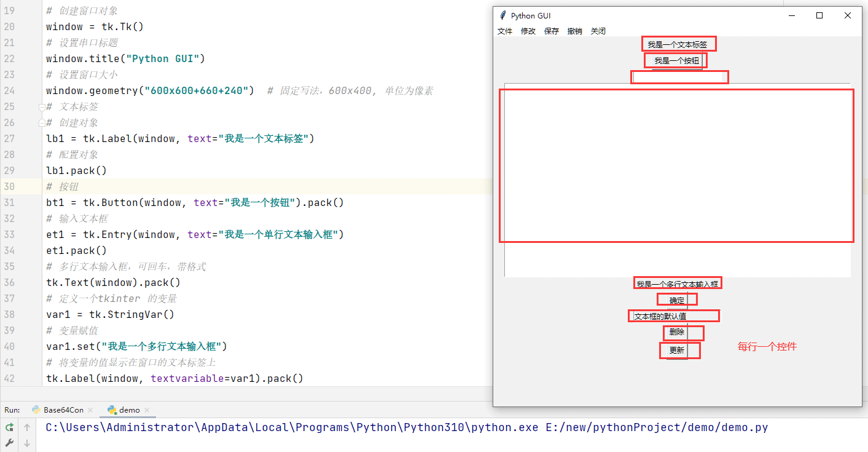The width and height of the screenshot is (868, 452).
Task: Open the 关闭 menu in Python GUI
Action: coord(598,31)
